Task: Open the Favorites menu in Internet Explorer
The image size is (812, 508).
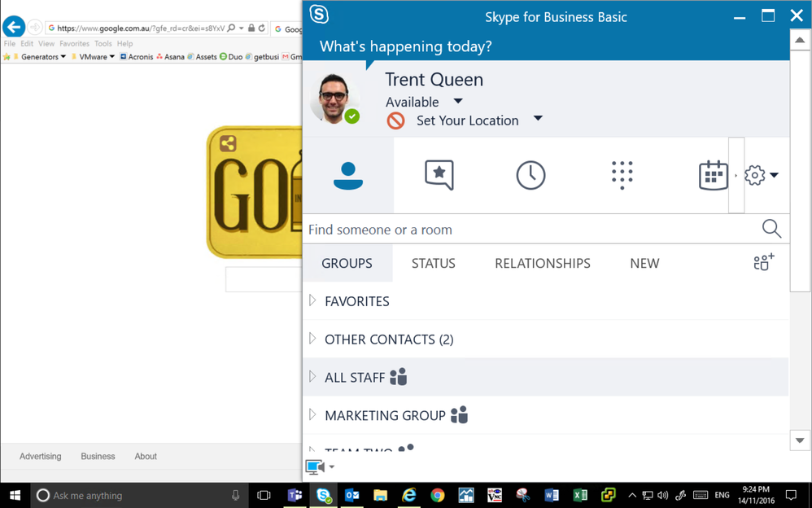Action: tap(74, 43)
